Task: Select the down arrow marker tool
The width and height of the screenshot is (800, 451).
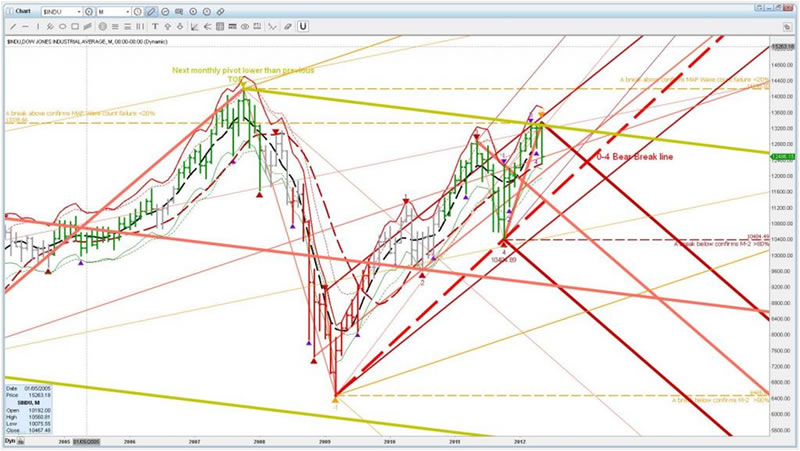Action: click(180, 27)
